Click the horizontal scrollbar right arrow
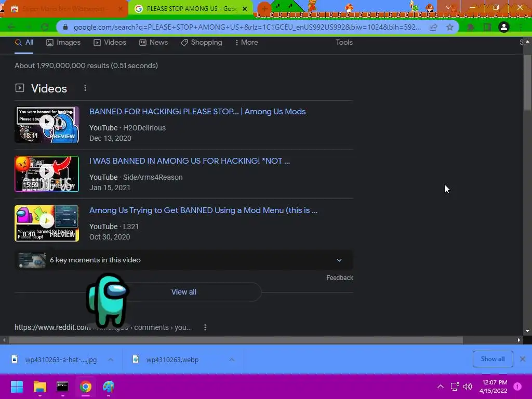The height and width of the screenshot is (399, 532). (x=519, y=340)
